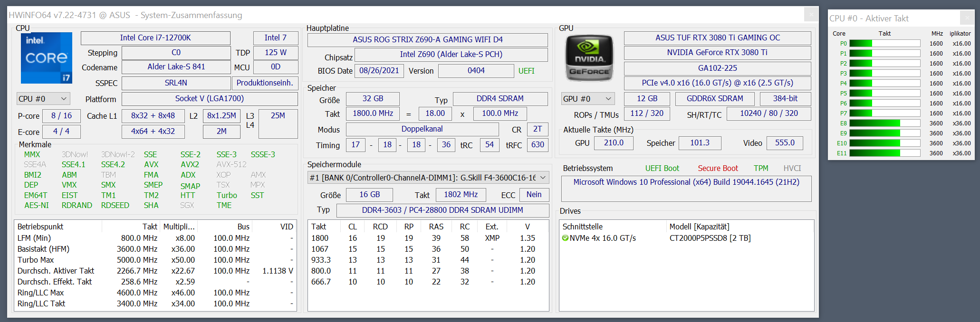The width and height of the screenshot is (980, 322).
Task: Click the AVX2 feature label
Action: [x=190, y=164]
